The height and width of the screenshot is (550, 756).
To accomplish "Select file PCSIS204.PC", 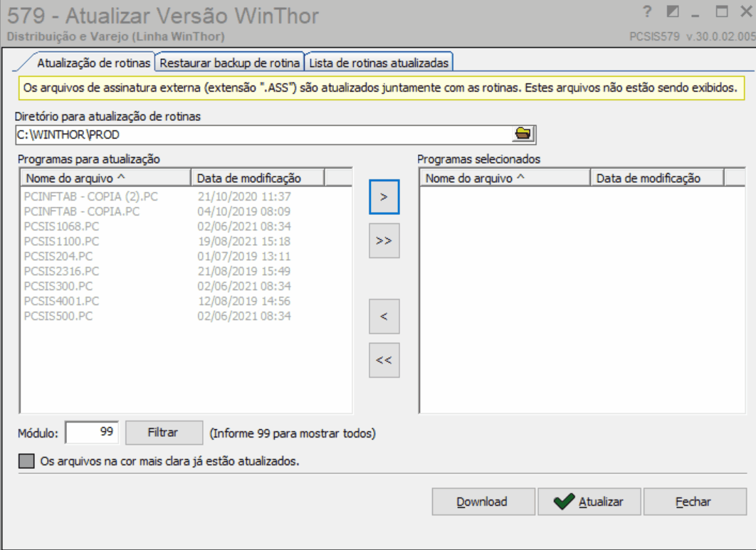I will 58,256.
